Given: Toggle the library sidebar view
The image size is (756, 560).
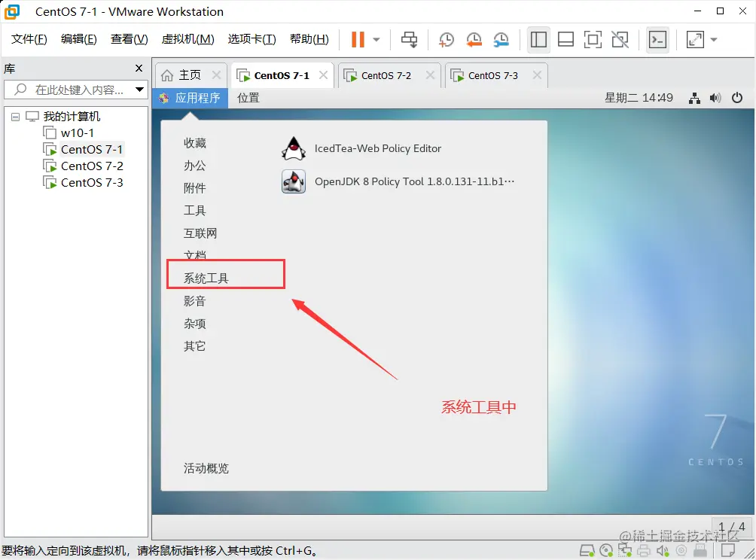Looking at the screenshot, I should click(538, 40).
